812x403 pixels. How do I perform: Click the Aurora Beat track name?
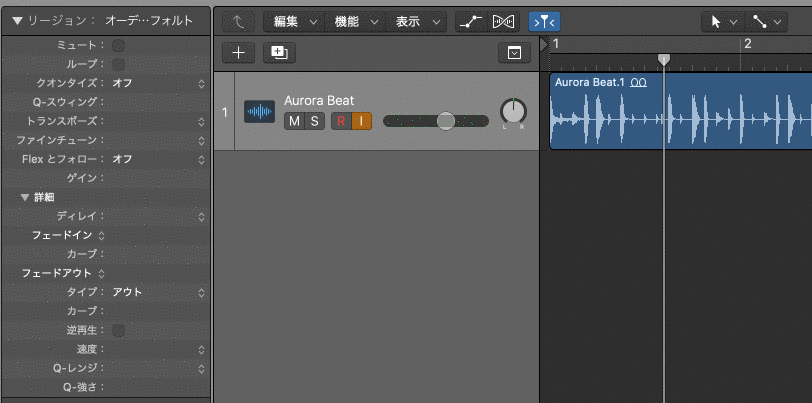(319, 100)
